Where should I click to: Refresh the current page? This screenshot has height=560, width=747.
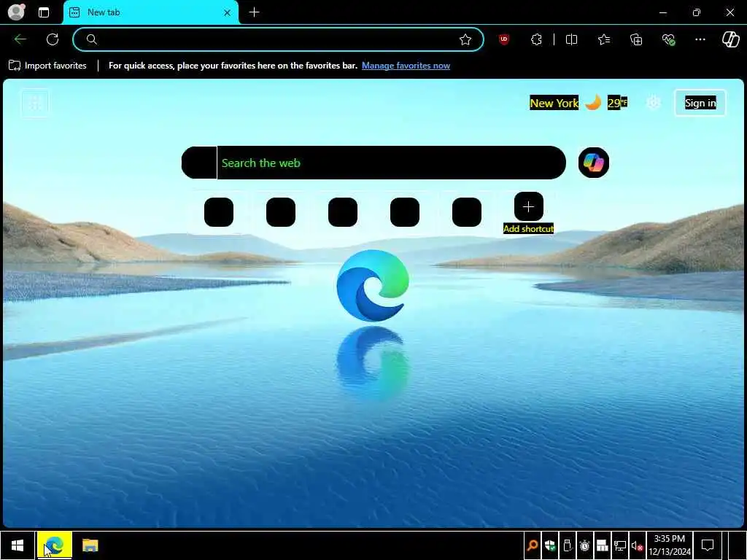pos(53,39)
